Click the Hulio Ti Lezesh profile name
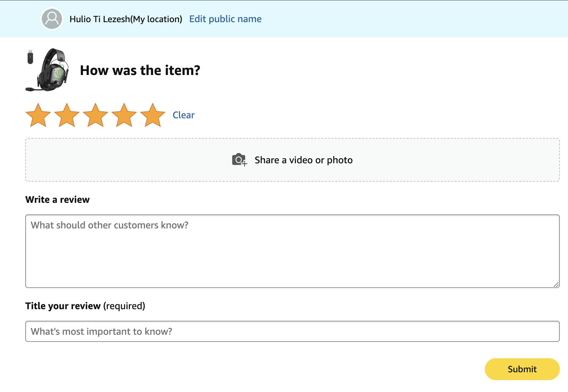The height and width of the screenshot is (392, 568). (126, 19)
